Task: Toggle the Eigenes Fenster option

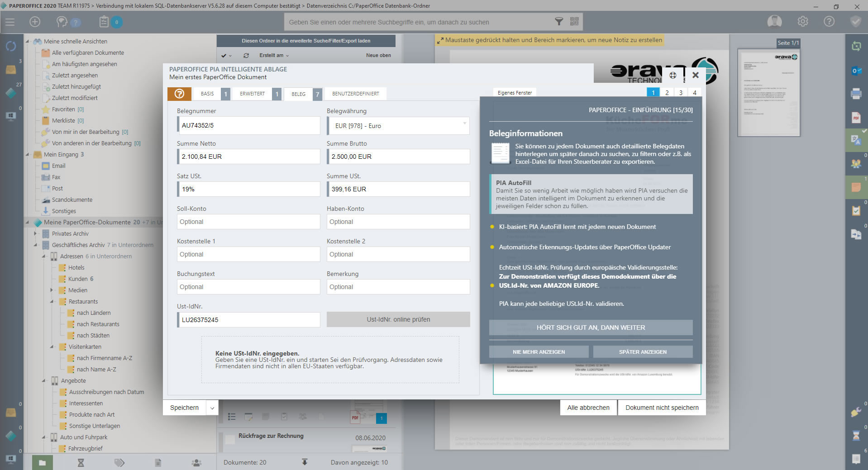Action: pyautogui.click(x=515, y=93)
